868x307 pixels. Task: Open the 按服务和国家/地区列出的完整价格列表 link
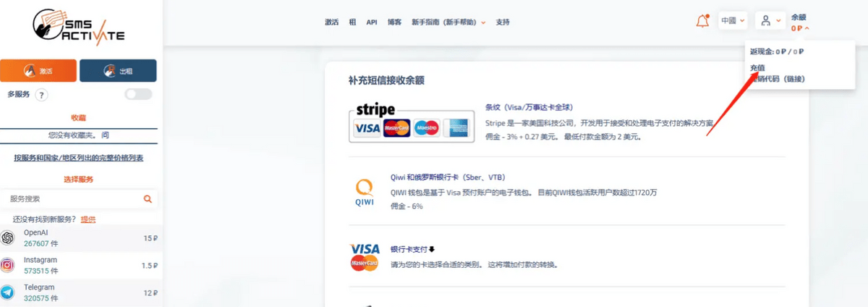coord(78,157)
